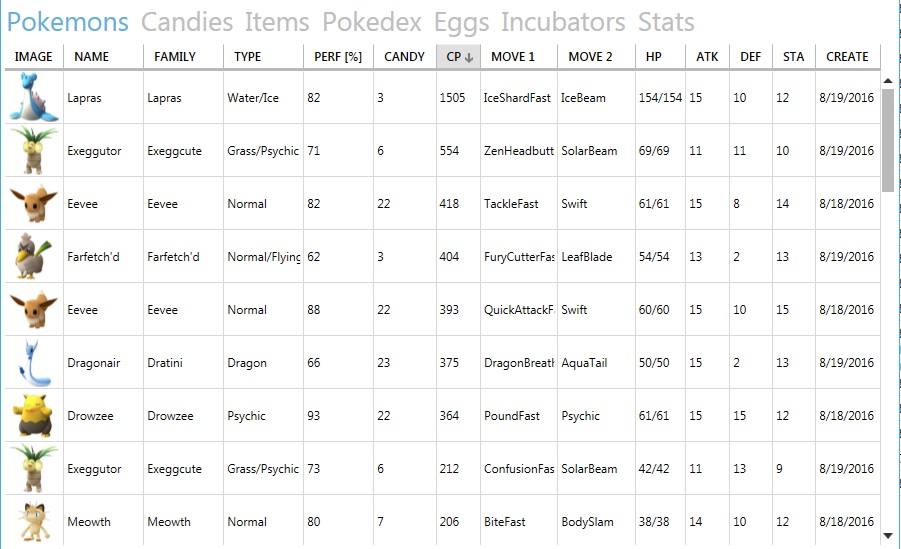
Task: Select the Drowzee sprite icon
Action: pyautogui.click(x=34, y=416)
